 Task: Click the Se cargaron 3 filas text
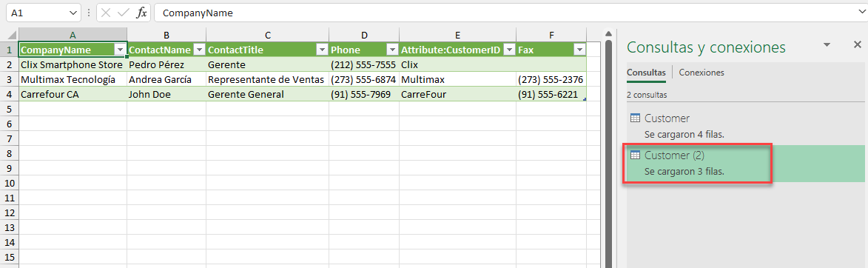click(x=684, y=171)
